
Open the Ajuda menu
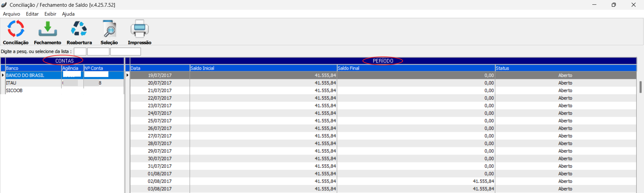click(x=68, y=14)
